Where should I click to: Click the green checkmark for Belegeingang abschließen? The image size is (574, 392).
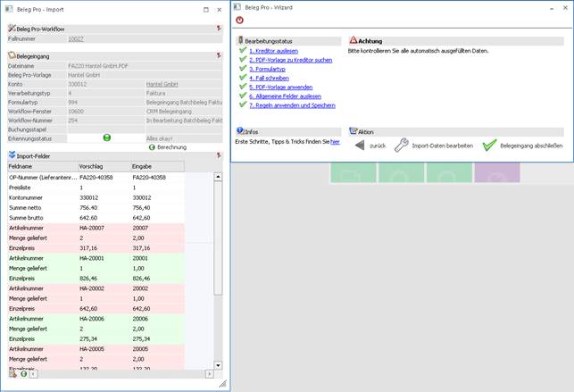tap(488, 146)
